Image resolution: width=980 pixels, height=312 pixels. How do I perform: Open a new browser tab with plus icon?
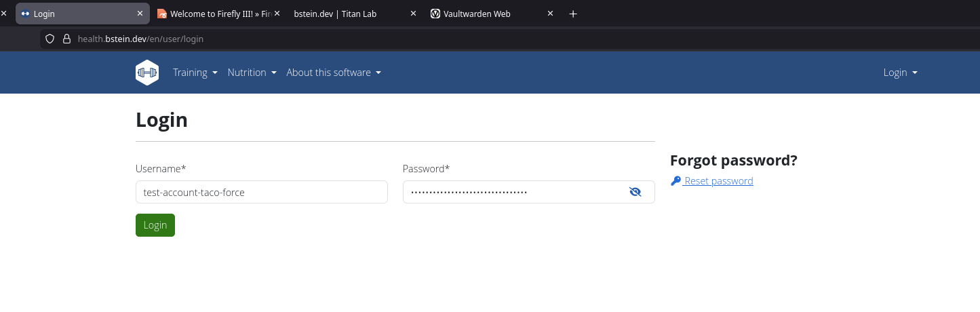coord(573,14)
